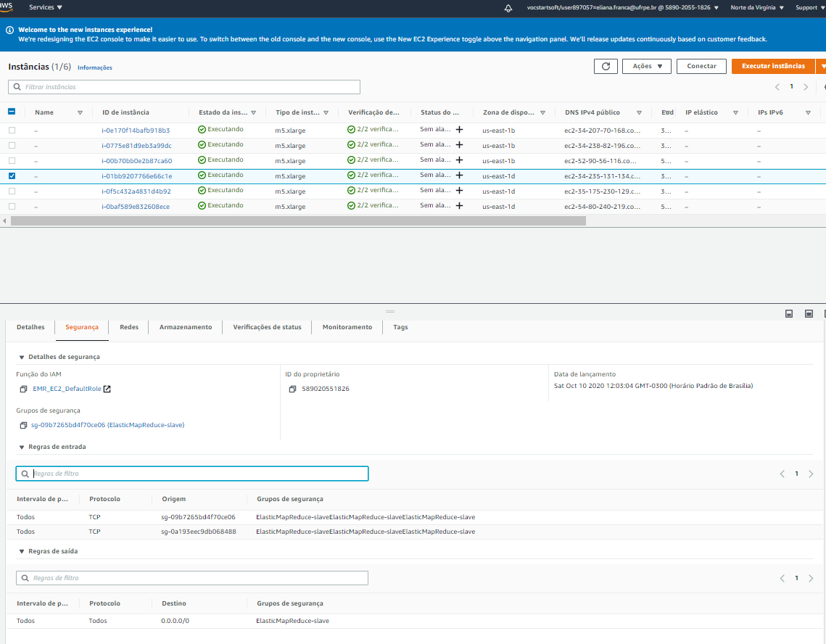826x644 pixels.
Task: Click the copy icon beside owner ID 589020551826
Action: [x=292, y=389]
